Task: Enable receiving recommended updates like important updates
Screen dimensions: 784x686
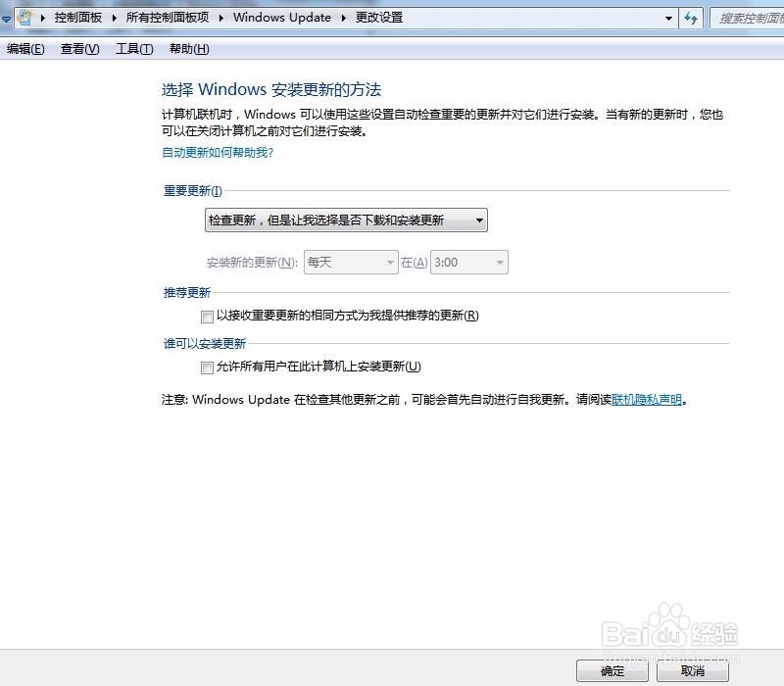Action: (x=207, y=317)
